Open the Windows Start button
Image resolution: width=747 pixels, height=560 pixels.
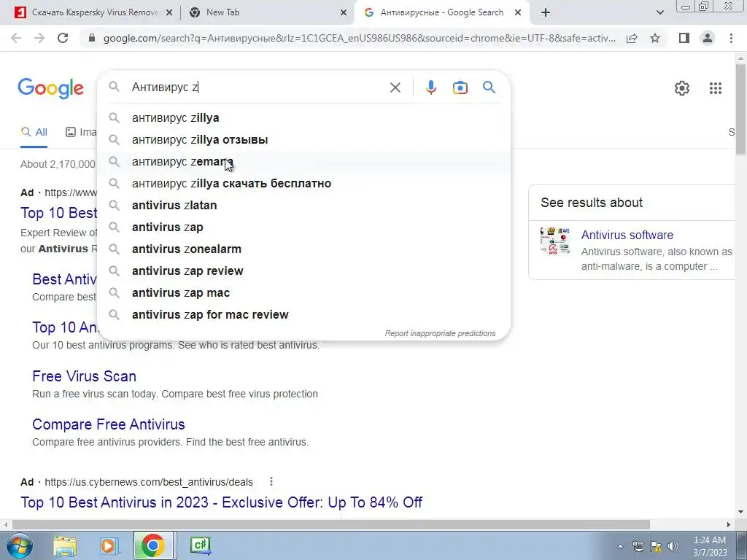click(x=19, y=545)
